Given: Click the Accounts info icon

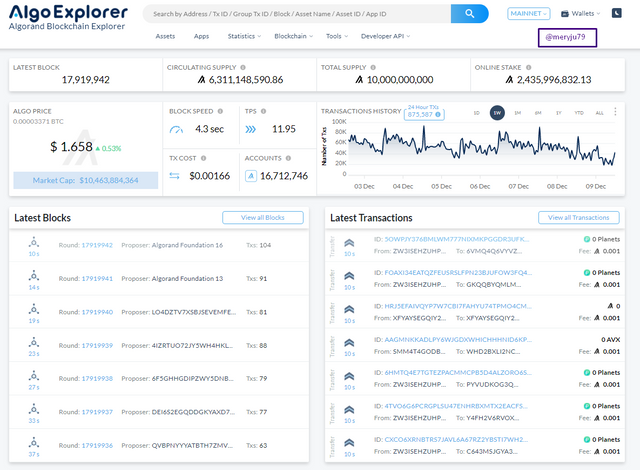Looking at the screenshot, I should point(288,158).
